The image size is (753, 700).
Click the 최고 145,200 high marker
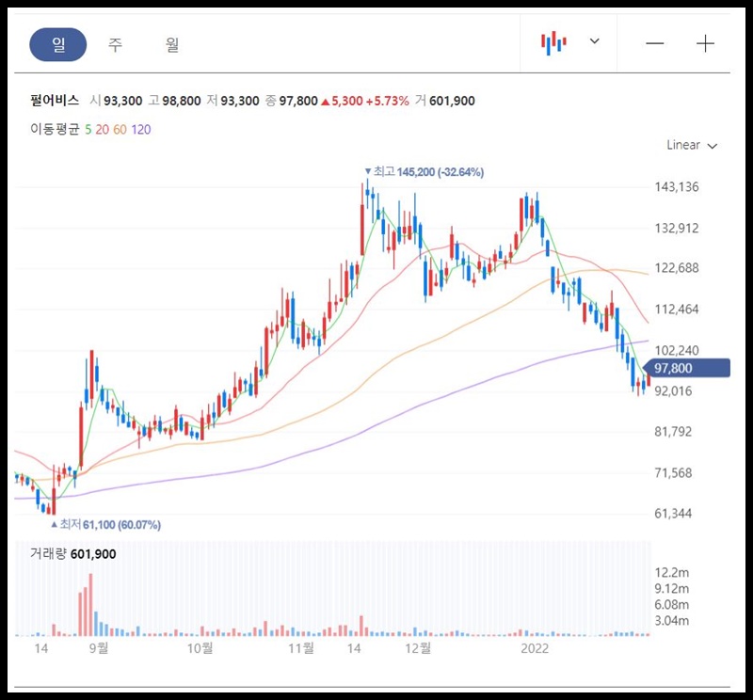point(425,171)
